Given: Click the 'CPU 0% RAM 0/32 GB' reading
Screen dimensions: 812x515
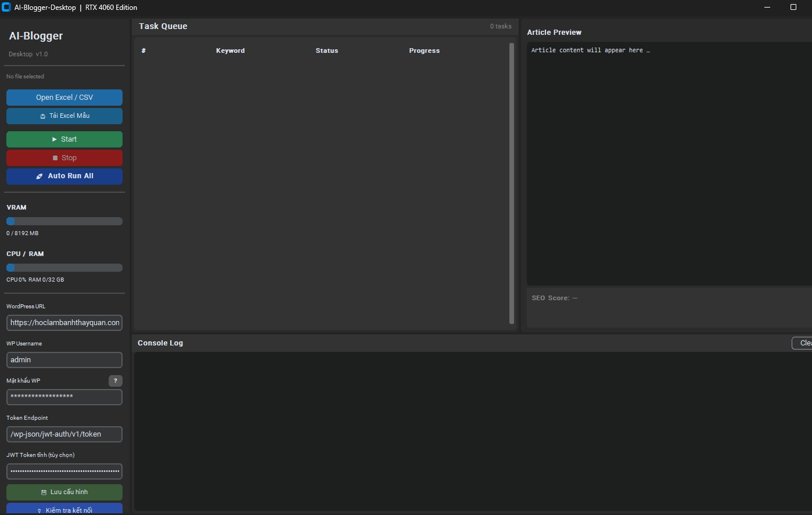Looking at the screenshot, I should pos(35,280).
